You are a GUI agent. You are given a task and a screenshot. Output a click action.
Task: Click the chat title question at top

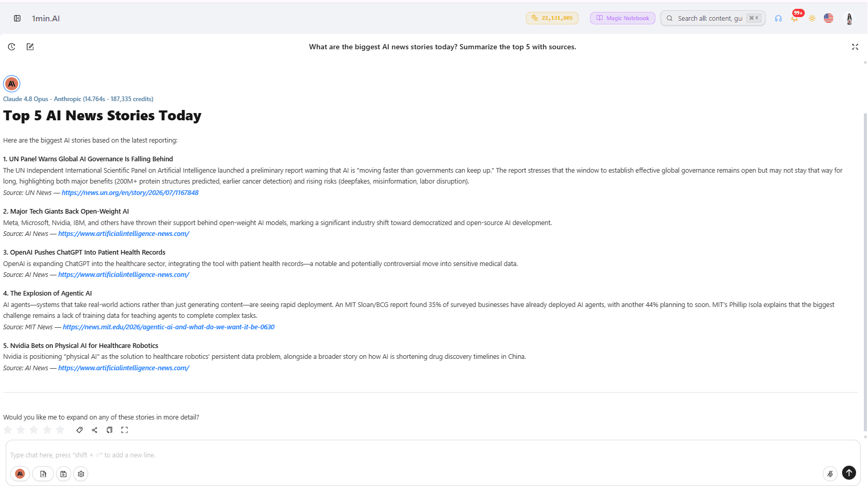[442, 47]
